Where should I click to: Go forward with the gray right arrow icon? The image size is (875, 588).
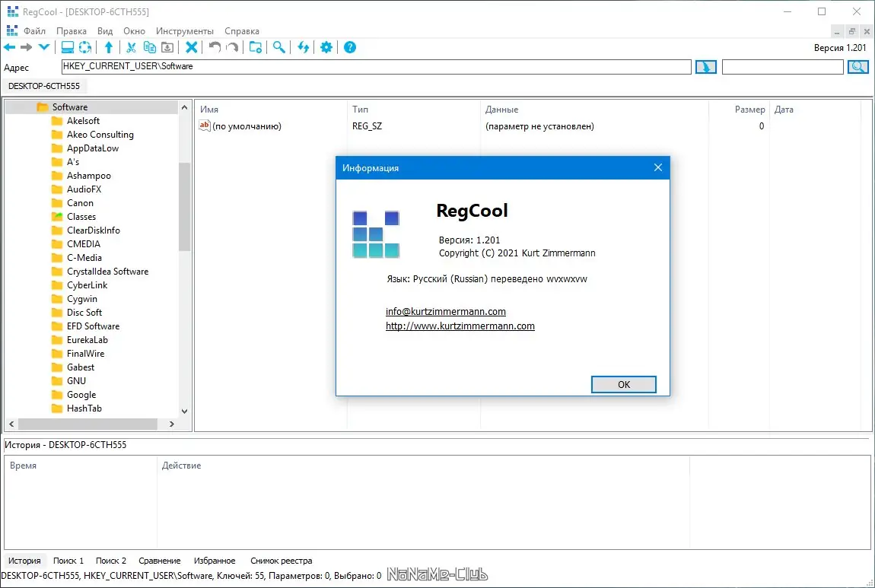[26, 47]
